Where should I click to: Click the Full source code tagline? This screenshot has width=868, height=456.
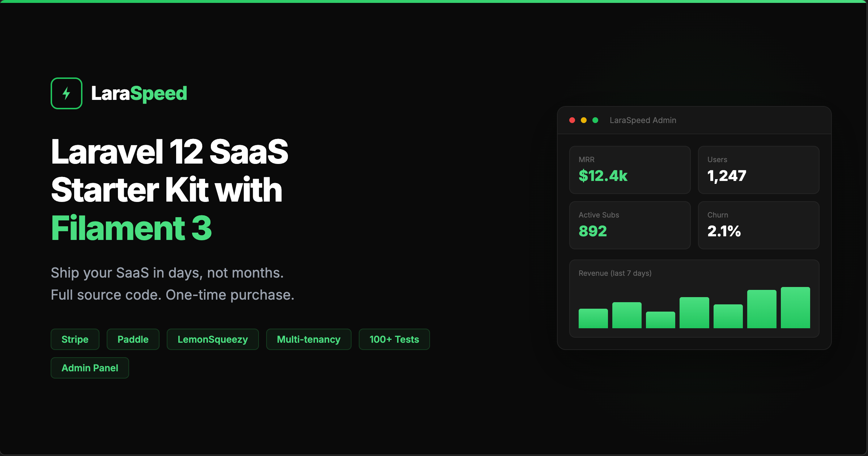(x=173, y=295)
